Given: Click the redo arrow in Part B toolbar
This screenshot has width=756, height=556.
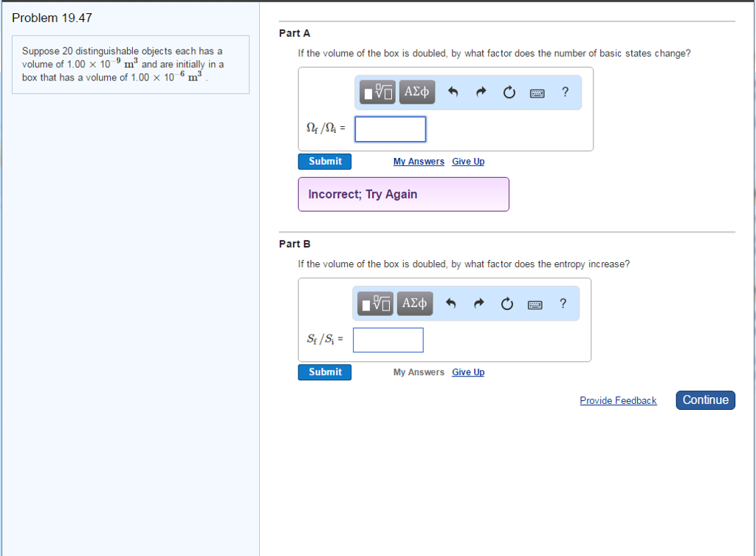Looking at the screenshot, I should 479,303.
